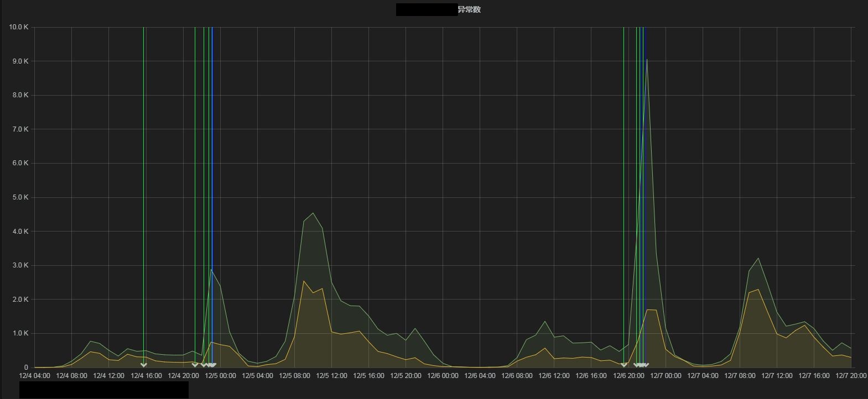This screenshot has width=868, height=399.
Task: Click the 2.0 K y-axis label
Action: coord(20,300)
